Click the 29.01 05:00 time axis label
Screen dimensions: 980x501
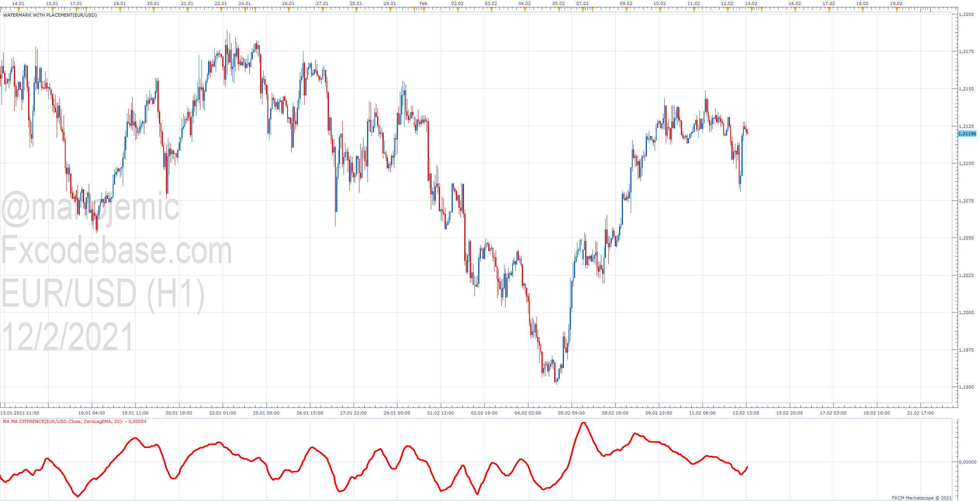tap(397, 413)
